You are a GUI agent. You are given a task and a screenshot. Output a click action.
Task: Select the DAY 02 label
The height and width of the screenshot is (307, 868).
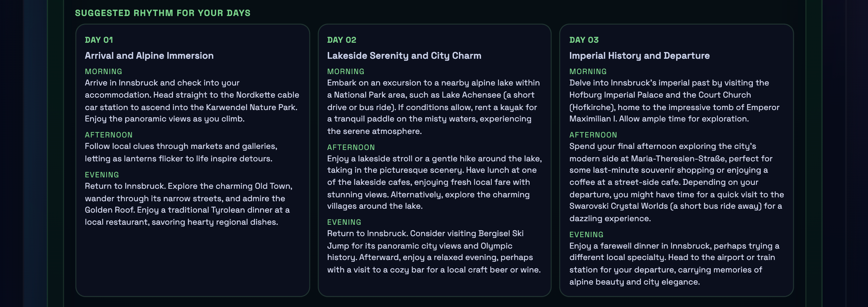tap(342, 40)
